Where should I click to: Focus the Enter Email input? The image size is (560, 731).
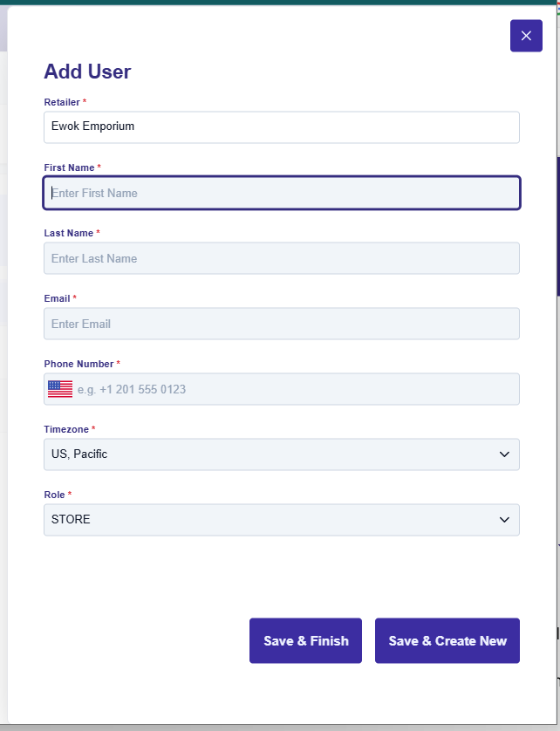281,324
